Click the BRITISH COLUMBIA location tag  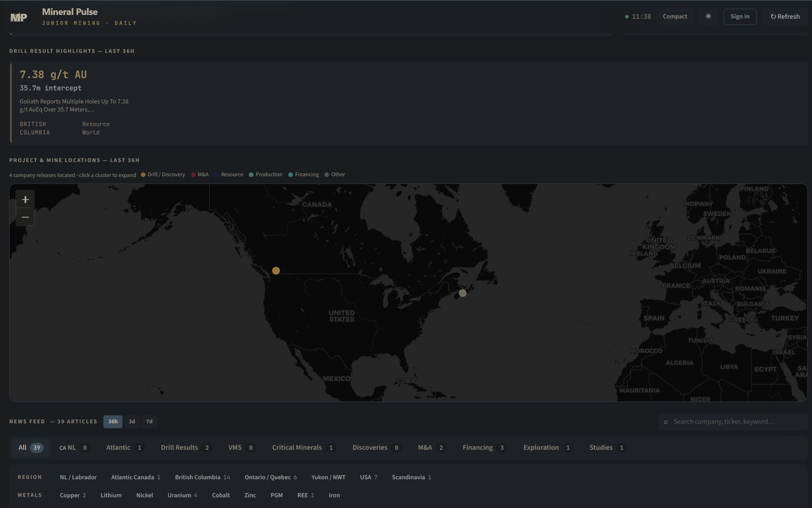tap(35, 128)
